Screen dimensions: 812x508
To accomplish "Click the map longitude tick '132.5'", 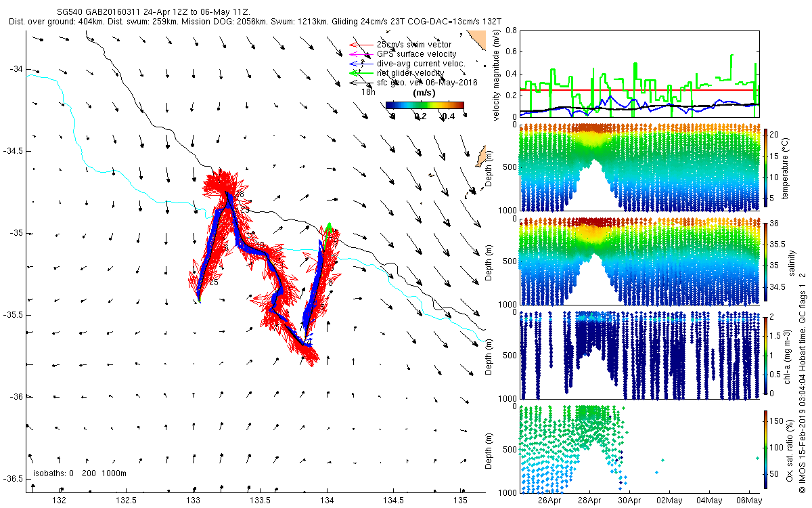I will pyautogui.click(x=127, y=501).
